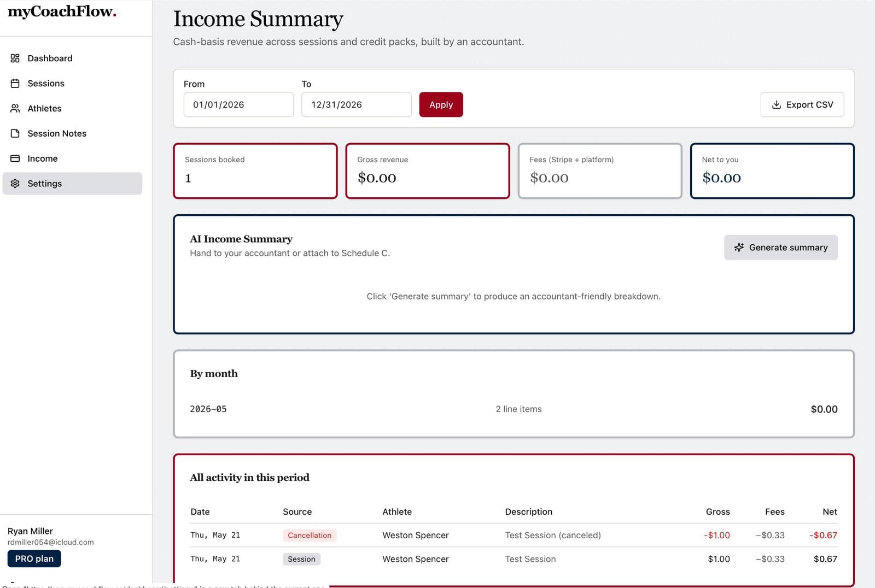Click the AI Income Summary heading
This screenshot has height=588, width=875.
coord(241,239)
